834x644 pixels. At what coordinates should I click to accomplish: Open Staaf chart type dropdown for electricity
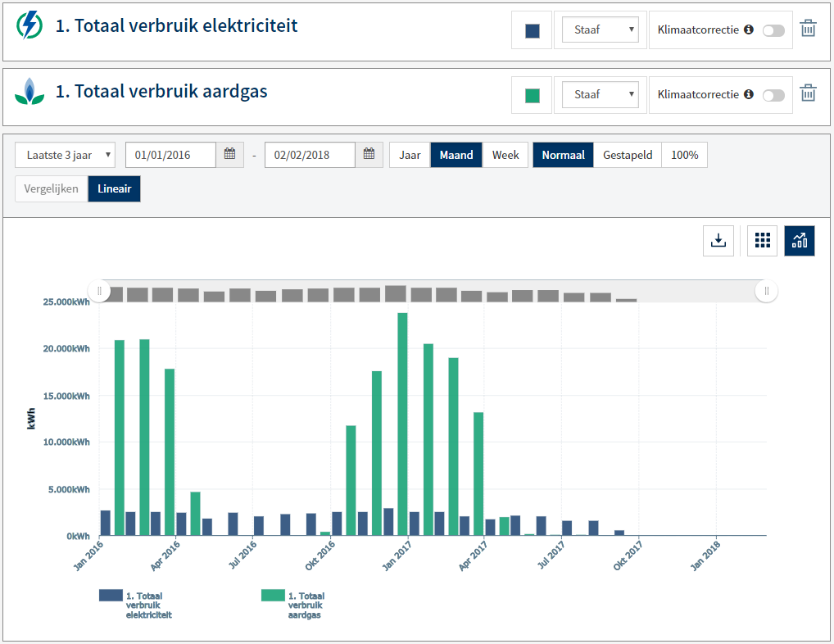(600, 29)
